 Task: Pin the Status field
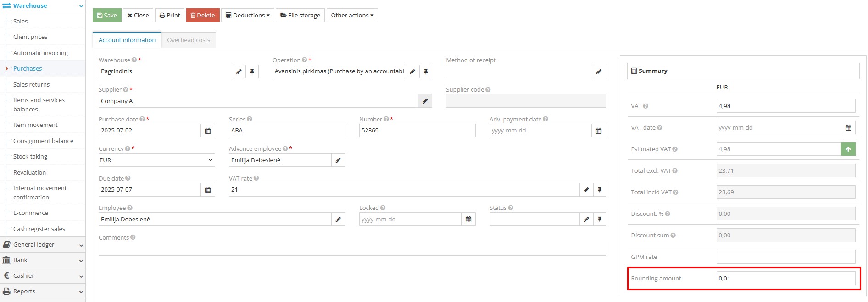(x=599, y=220)
